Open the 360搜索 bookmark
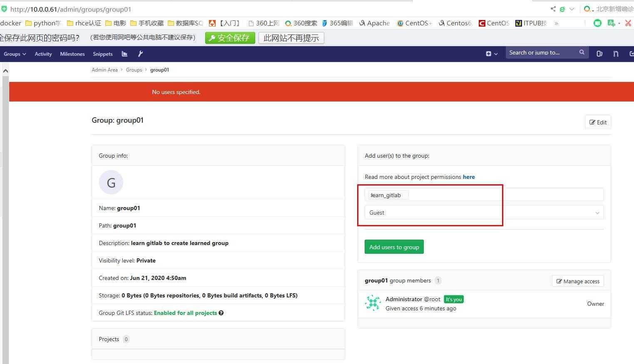Image resolution: width=634 pixels, height=364 pixels. (301, 23)
